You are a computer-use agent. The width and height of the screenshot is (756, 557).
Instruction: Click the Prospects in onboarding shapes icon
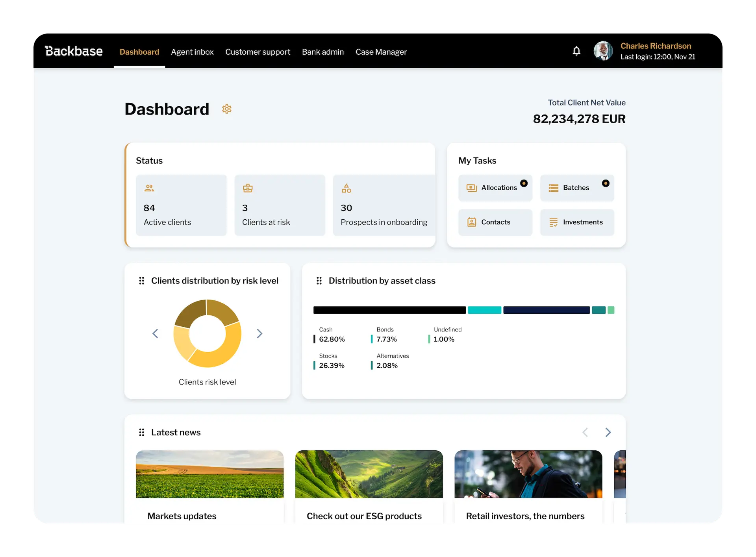click(x=346, y=188)
